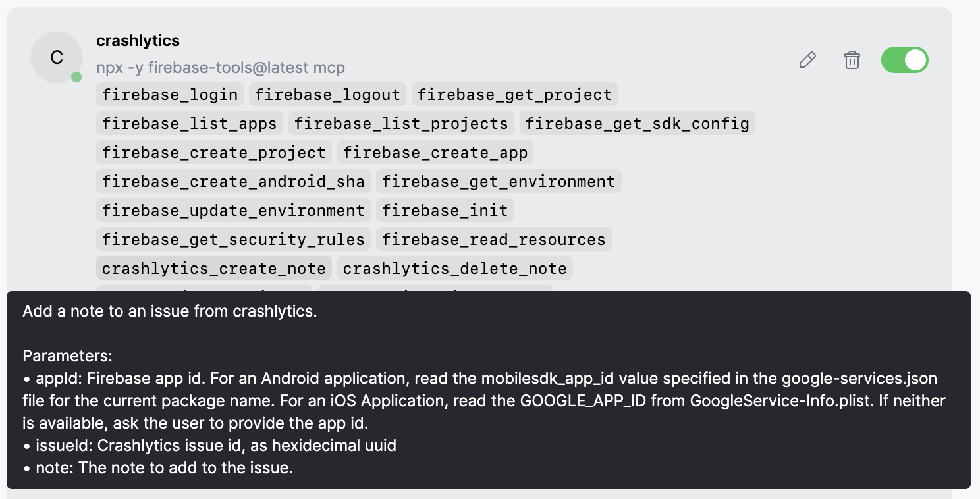
Task: Click the crashlytics server avatar with letter C
Action: 57,57
